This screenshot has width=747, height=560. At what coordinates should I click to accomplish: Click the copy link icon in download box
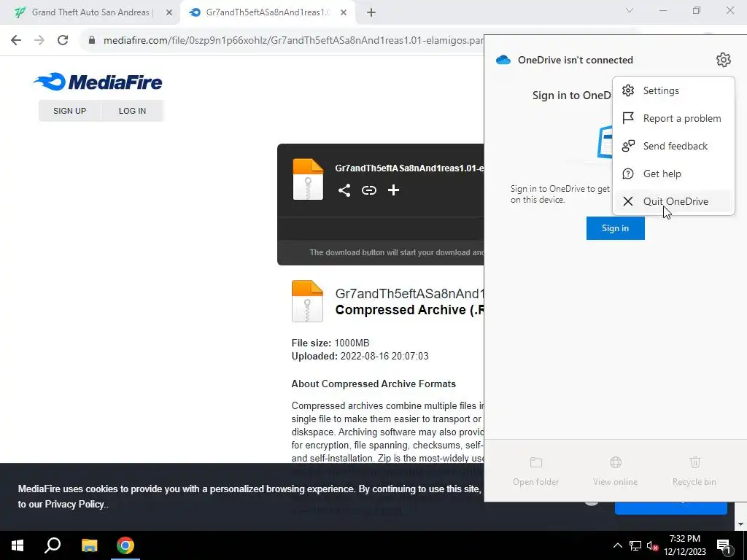pyautogui.click(x=368, y=190)
